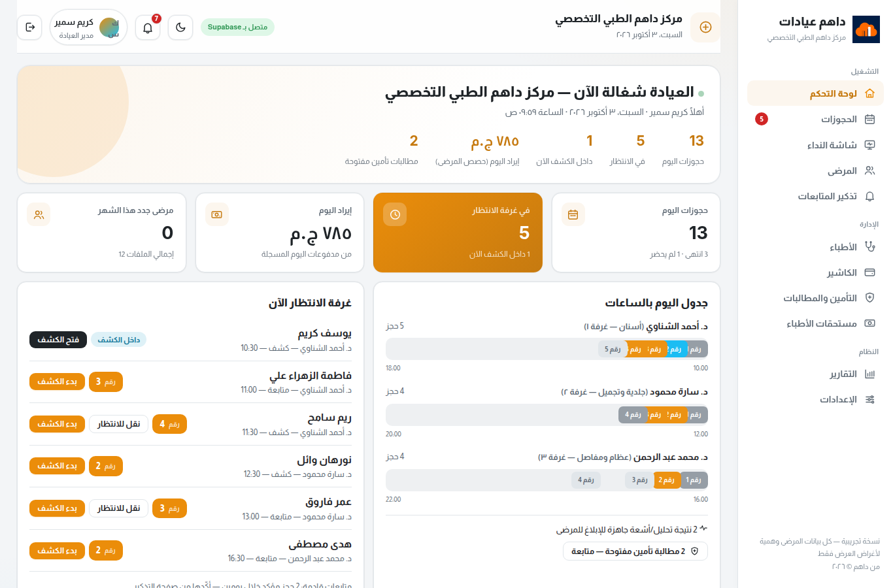Screen dimensions: 893x588
Task: Click the calendar icon beside الحجوزات in sidebar
Action: [869, 119]
